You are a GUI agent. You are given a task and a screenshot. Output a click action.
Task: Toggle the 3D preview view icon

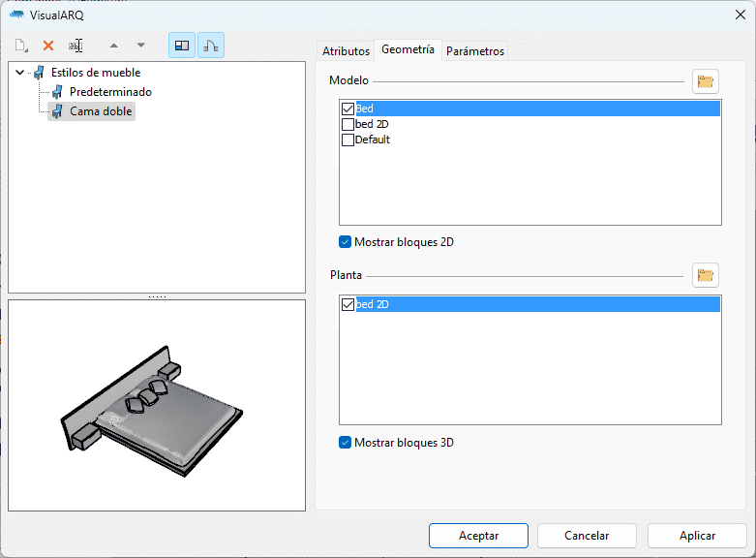[x=211, y=46]
